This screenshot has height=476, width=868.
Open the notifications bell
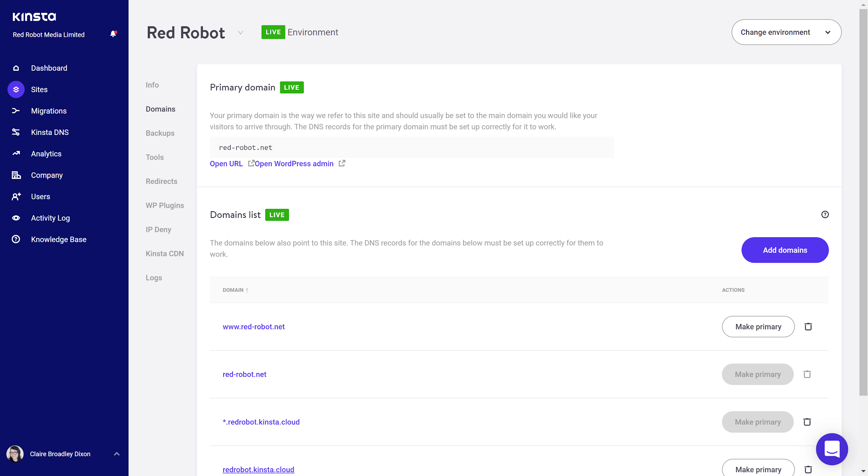point(113,34)
